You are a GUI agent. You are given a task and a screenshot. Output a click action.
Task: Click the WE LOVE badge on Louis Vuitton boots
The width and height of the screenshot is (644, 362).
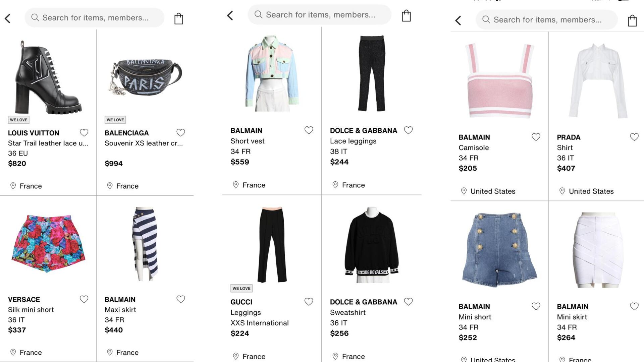coord(18,120)
